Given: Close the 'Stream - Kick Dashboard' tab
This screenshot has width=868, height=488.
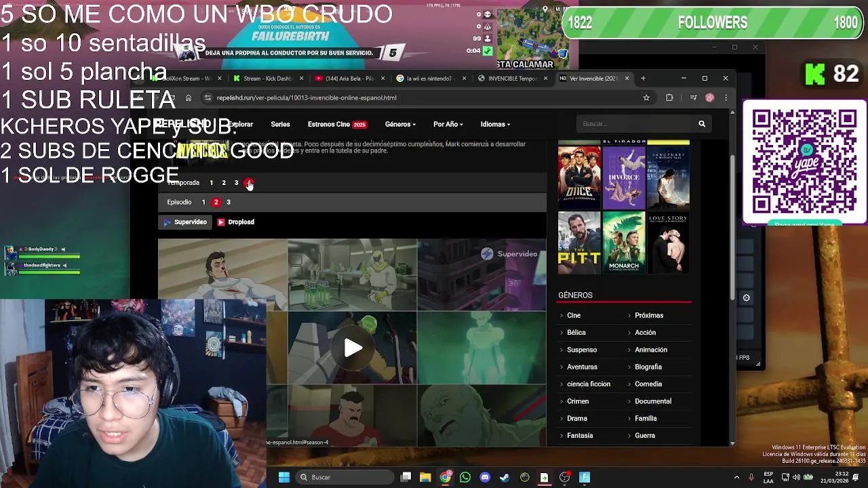Looking at the screenshot, I should tap(301, 78).
